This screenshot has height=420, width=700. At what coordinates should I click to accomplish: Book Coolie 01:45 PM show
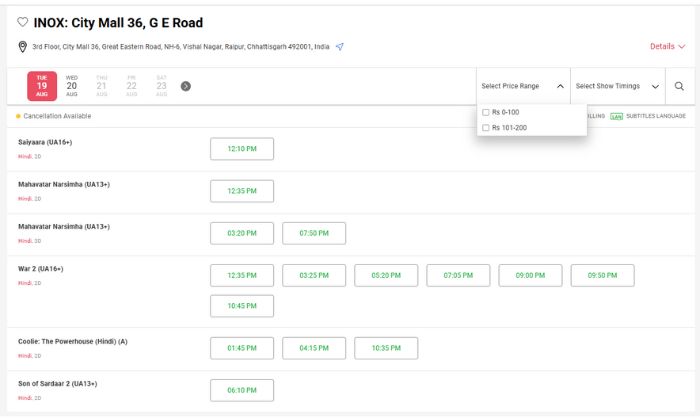pyautogui.click(x=242, y=348)
